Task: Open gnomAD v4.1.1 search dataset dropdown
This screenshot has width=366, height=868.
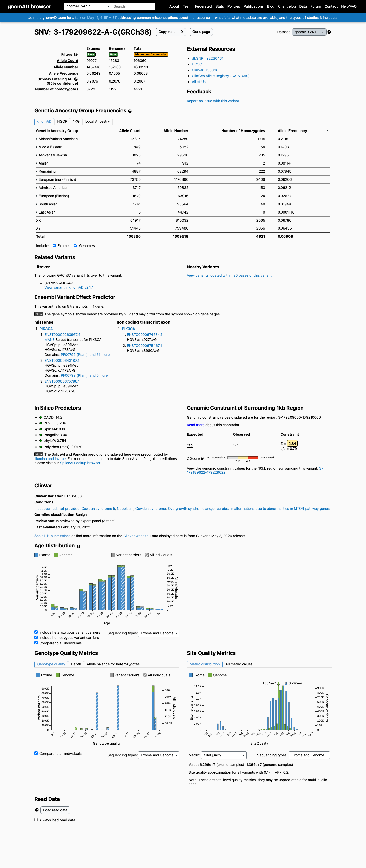Action: point(87,6)
